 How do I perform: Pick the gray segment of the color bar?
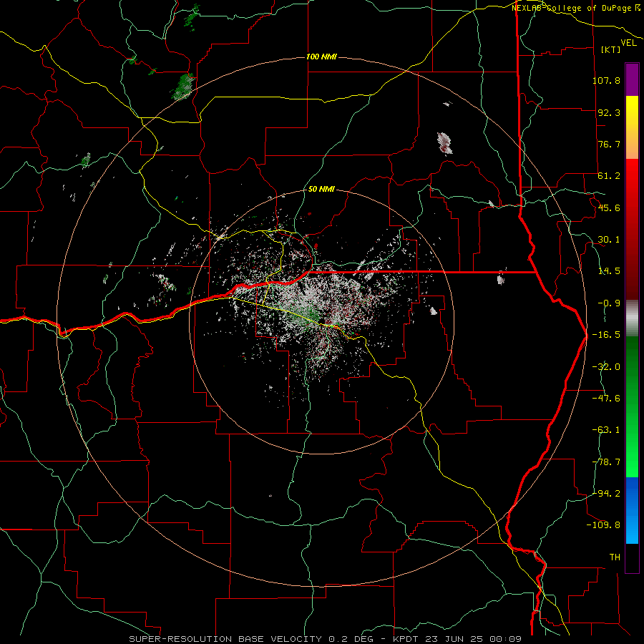pyautogui.click(x=632, y=318)
